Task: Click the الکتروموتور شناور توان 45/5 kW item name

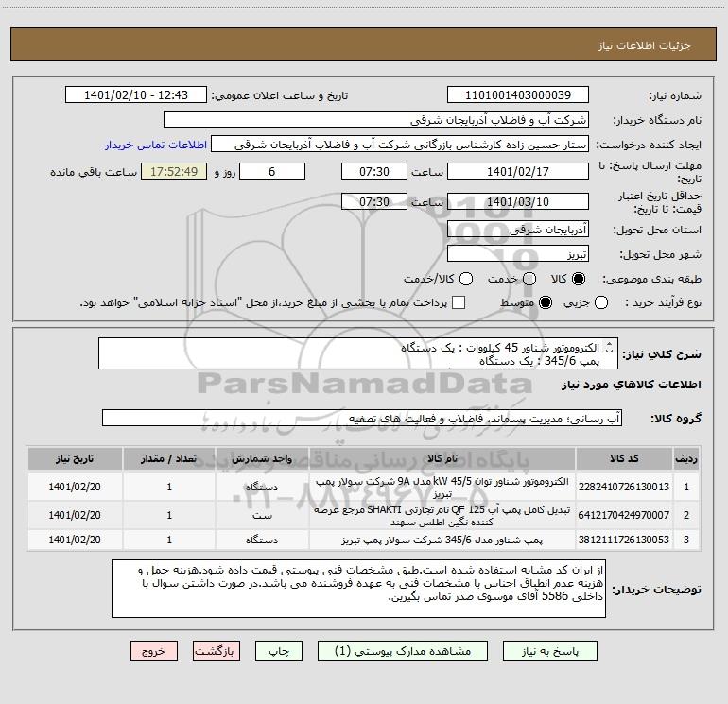Action: (x=442, y=488)
